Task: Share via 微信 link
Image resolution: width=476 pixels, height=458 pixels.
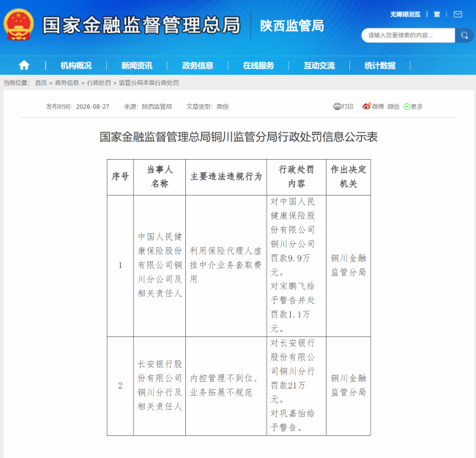Action: click(393, 106)
